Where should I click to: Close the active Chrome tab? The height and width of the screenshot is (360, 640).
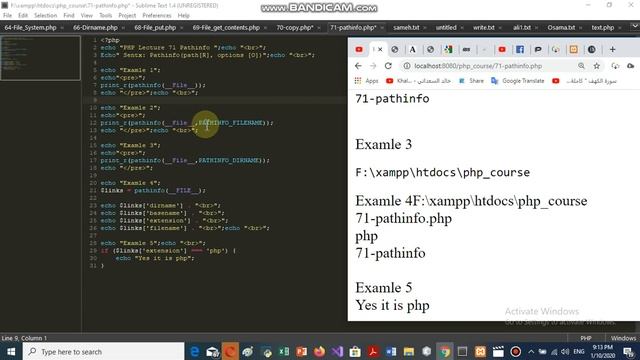[x=380, y=49]
